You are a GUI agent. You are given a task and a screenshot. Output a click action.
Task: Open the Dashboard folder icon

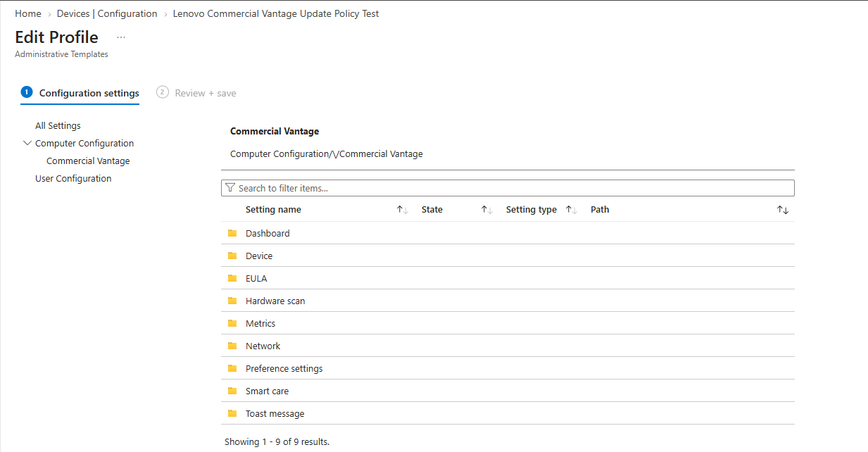click(232, 233)
